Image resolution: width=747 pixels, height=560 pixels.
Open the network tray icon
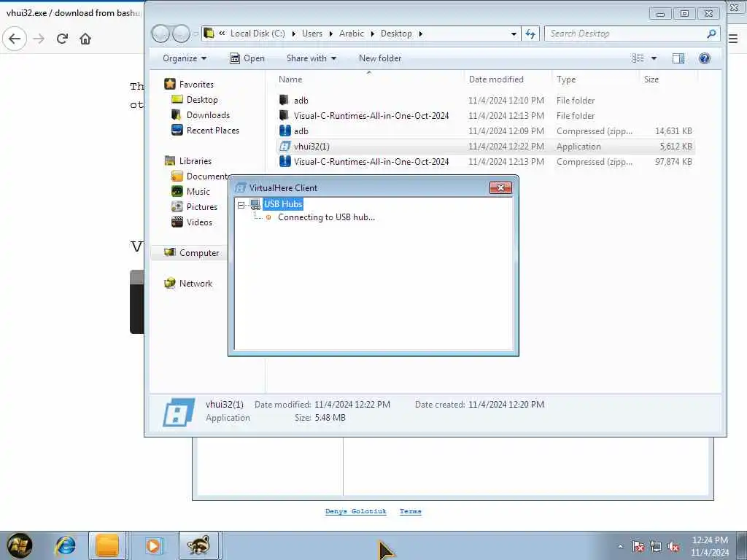click(656, 547)
